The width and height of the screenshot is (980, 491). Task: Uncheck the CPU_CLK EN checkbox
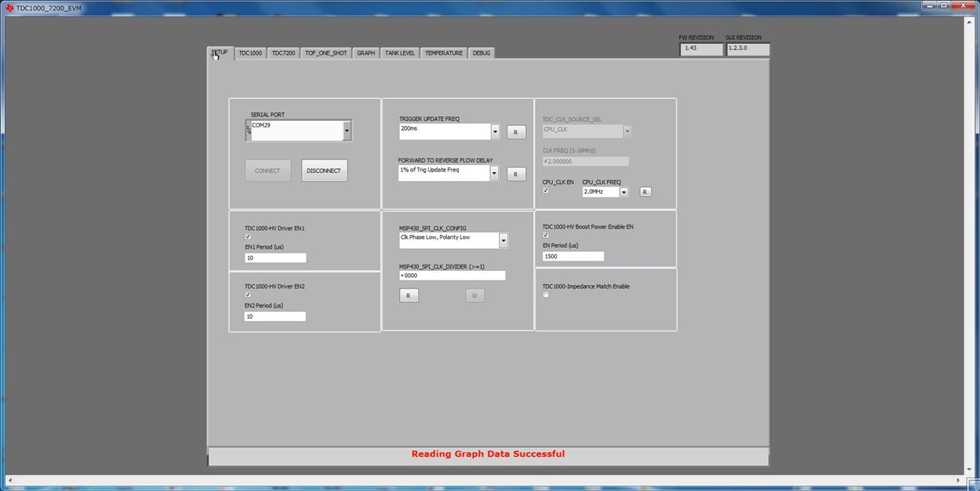(546, 191)
